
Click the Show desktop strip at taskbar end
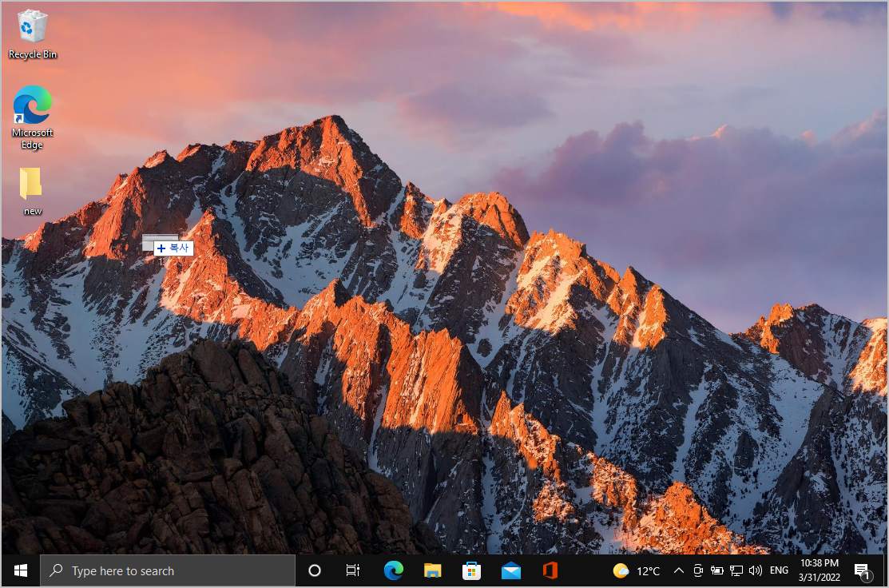(x=884, y=570)
